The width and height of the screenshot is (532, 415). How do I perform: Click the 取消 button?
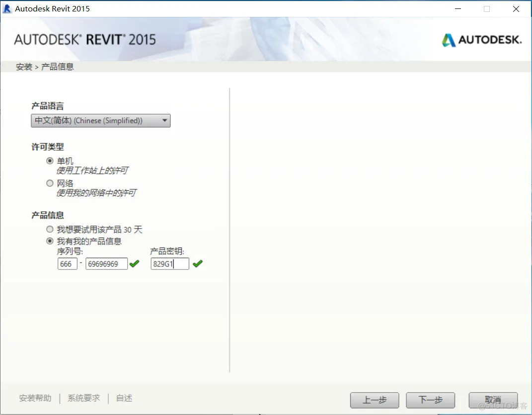tap(493, 401)
